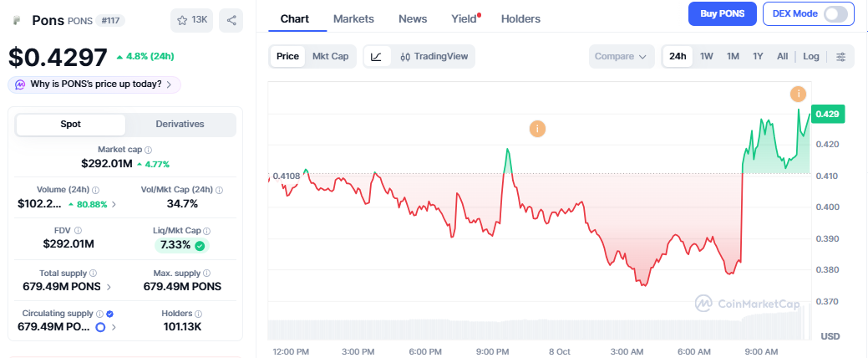Click the Buy PONS button

click(723, 14)
